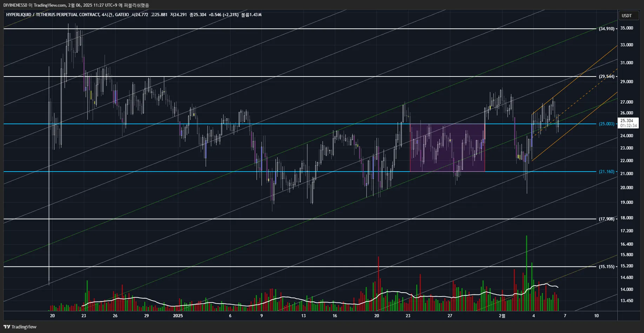Click the 24.000 price axis label
This screenshot has width=644, height=333.
click(627, 136)
